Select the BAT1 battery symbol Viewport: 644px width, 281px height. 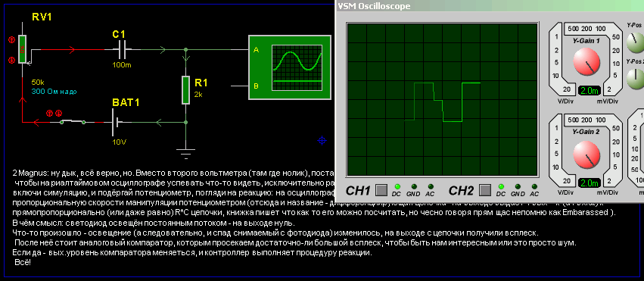coord(117,122)
